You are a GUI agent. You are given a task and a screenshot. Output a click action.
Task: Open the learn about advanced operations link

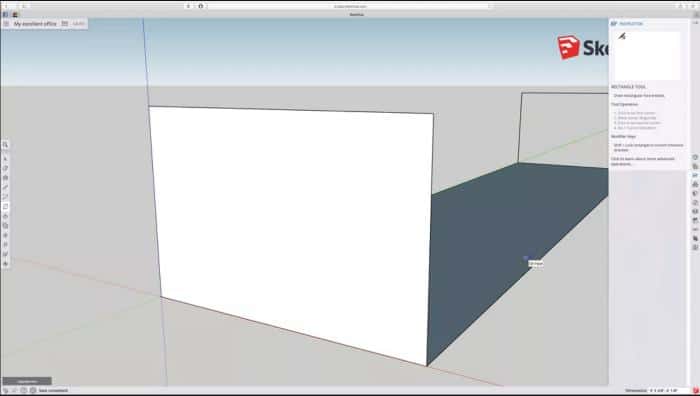coord(643,161)
